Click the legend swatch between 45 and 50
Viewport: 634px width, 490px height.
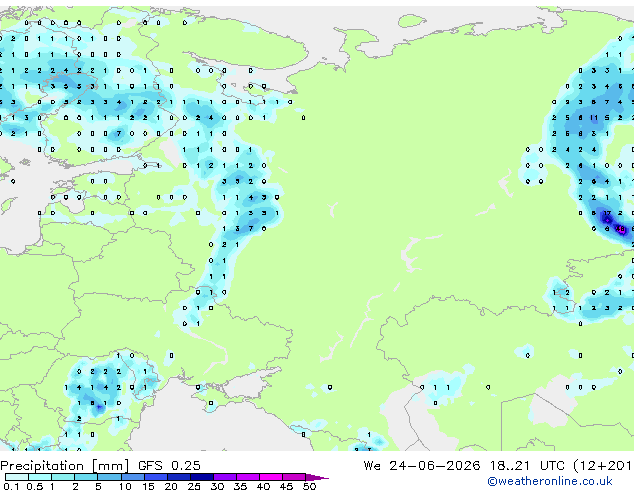coord(294,477)
